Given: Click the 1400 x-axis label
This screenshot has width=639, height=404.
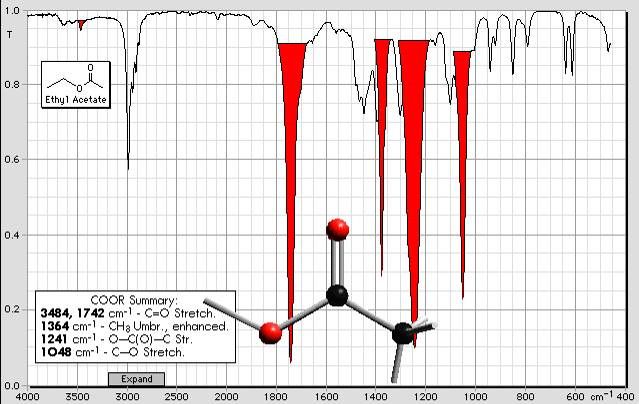Looking at the screenshot, I should (x=376, y=397).
